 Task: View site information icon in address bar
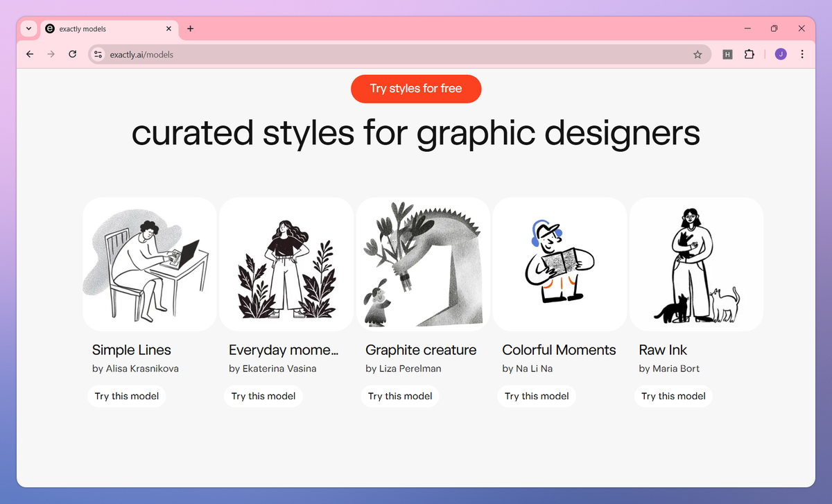[98, 54]
